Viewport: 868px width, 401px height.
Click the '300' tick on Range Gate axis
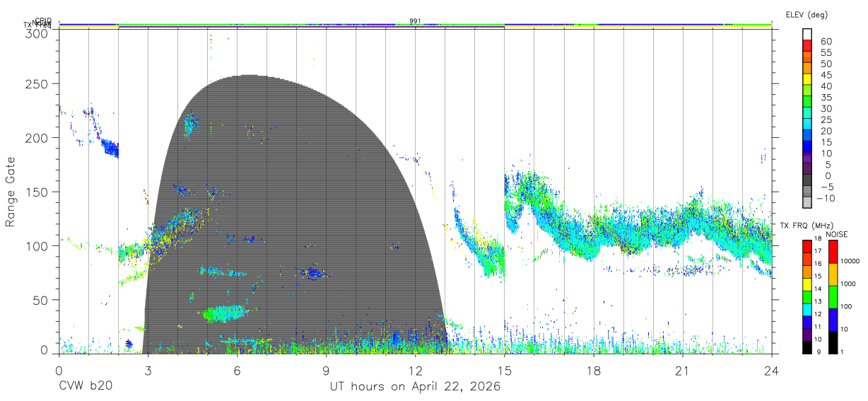pos(37,33)
